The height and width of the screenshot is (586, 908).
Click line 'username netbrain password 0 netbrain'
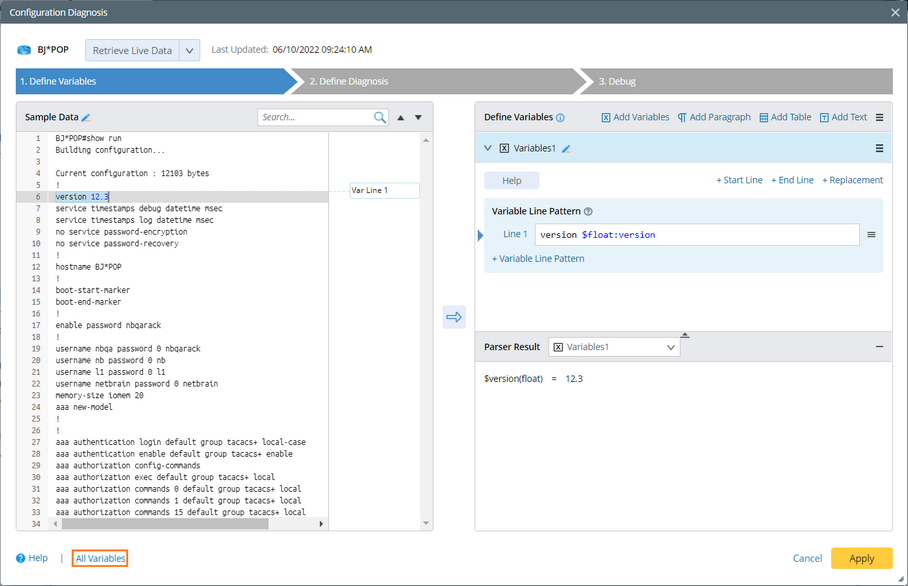pyautogui.click(x=137, y=384)
